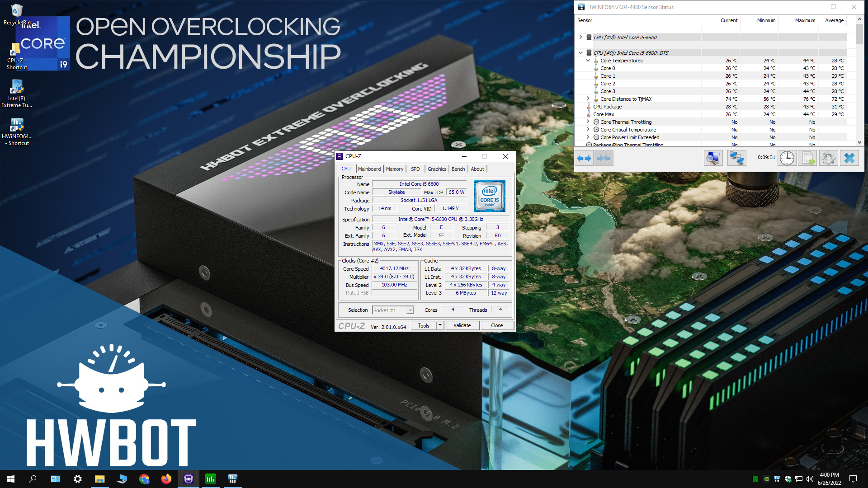The image size is (868, 488).
Task: Open the Settings gear in the taskbar
Action: pyautogui.click(x=77, y=479)
